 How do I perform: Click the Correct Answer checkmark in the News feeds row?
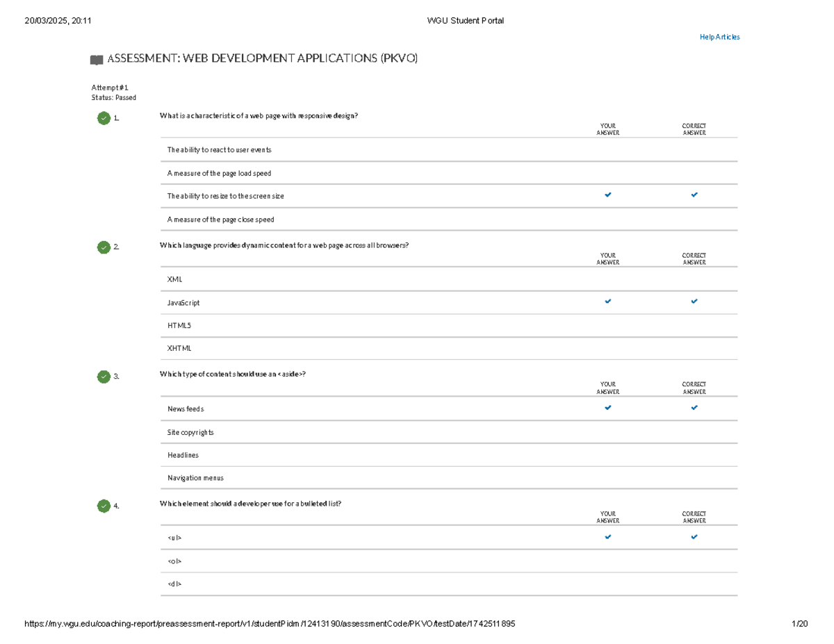click(x=694, y=408)
